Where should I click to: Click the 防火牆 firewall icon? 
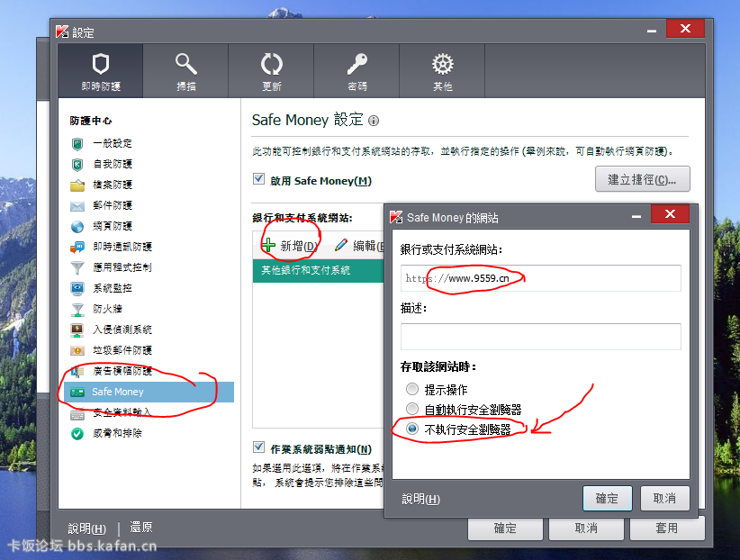pos(77,310)
